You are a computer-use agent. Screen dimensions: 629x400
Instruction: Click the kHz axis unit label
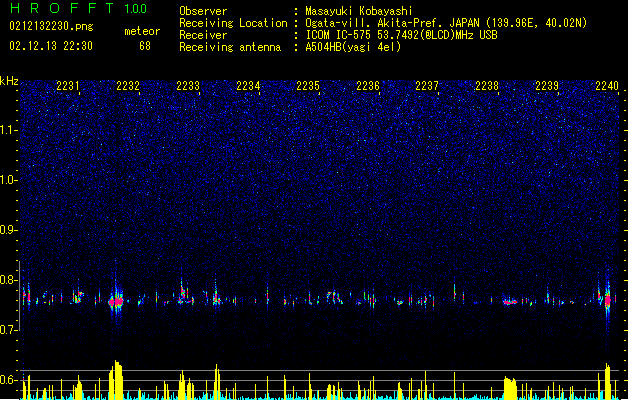click(x=9, y=81)
